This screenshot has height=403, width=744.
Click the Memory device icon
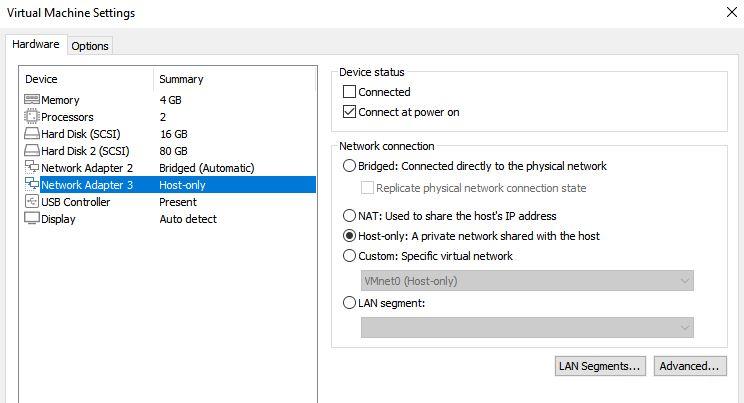click(32, 100)
